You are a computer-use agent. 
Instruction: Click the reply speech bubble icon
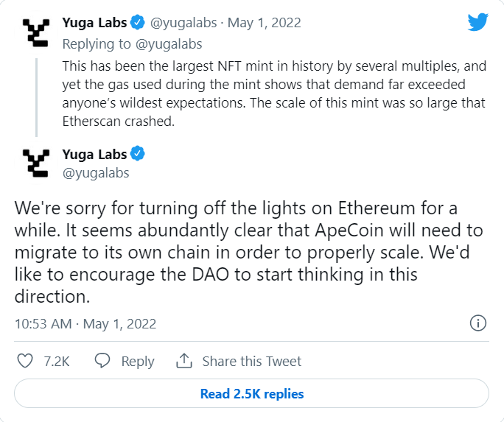[103, 361]
